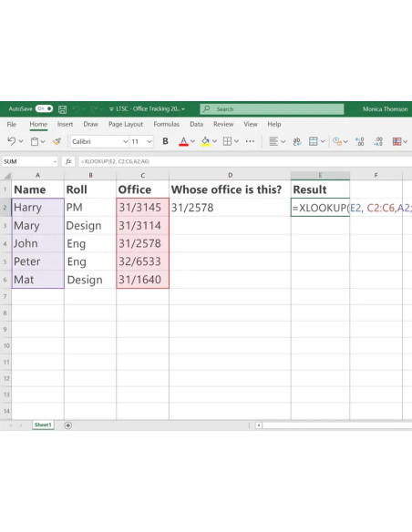The width and height of the screenshot is (412, 532).
Task: Expand the Name Box dropdown arrow
Action: point(55,162)
